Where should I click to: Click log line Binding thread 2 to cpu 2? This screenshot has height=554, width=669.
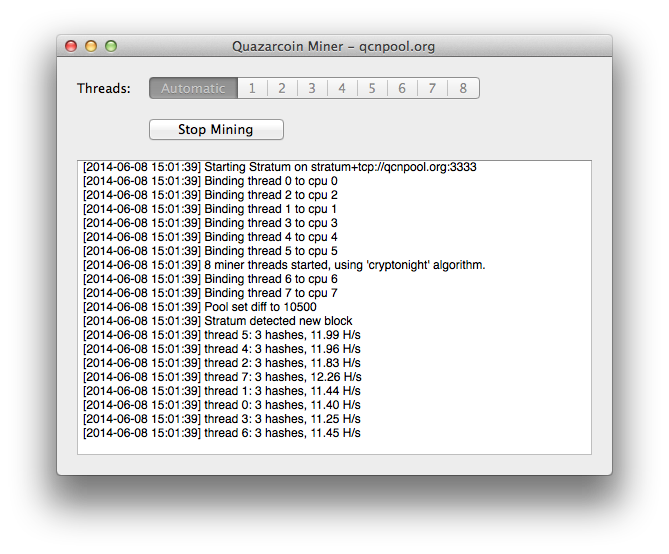[210, 195]
